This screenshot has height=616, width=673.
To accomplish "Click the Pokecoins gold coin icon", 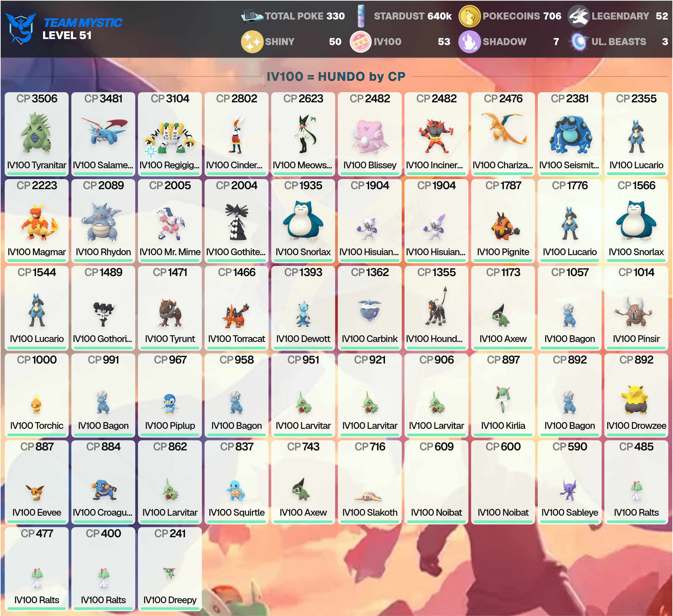I will [x=470, y=16].
